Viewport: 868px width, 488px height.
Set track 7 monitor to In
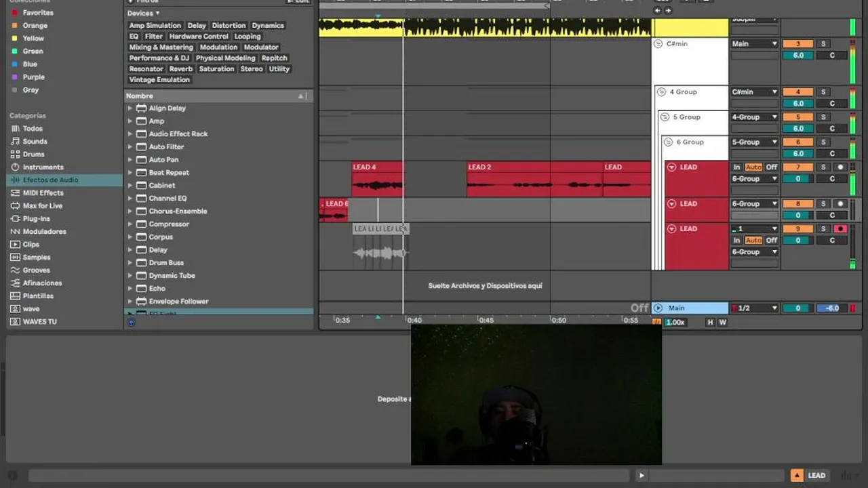tap(737, 167)
